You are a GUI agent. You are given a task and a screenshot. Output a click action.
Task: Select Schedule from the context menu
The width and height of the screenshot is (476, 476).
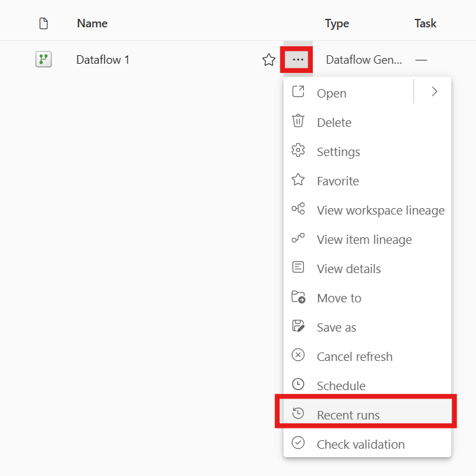[341, 386]
